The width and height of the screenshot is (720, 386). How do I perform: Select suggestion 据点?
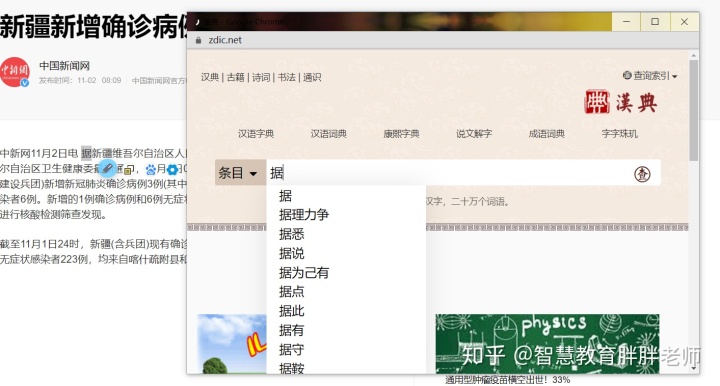click(x=346, y=291)
